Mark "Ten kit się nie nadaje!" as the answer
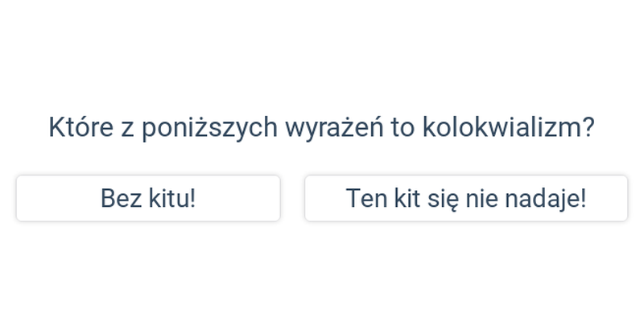The height and width of the screenshot is (322, 644). coord(466,198)
